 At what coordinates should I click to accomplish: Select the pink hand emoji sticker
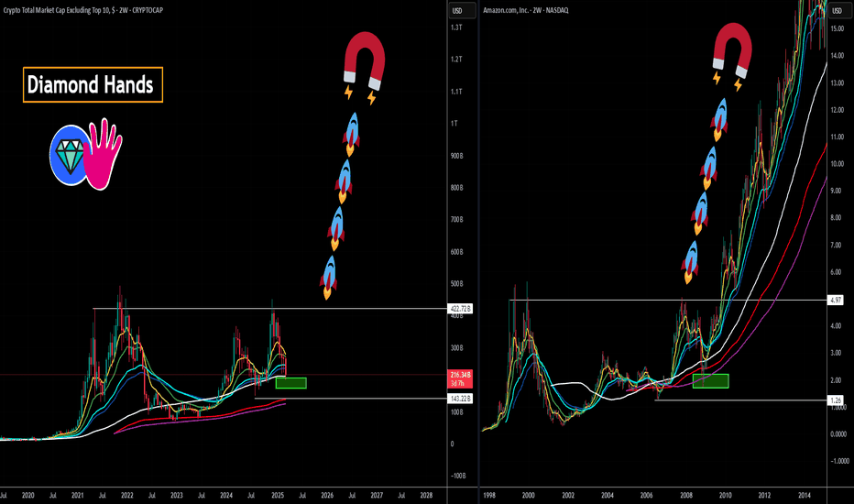point(104,154)
